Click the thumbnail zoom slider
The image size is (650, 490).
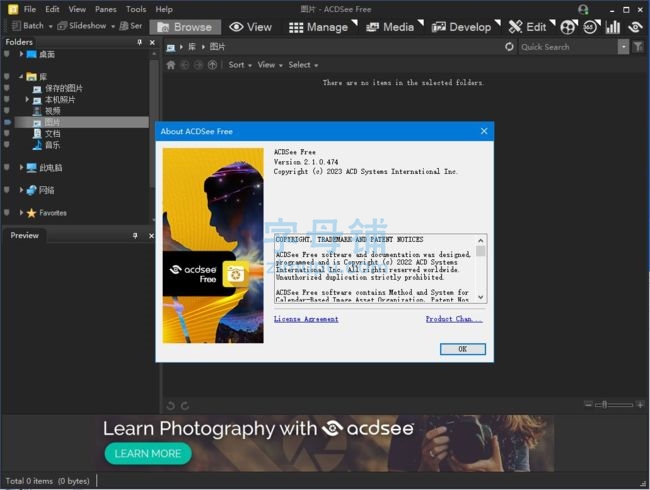coord(614,404)
